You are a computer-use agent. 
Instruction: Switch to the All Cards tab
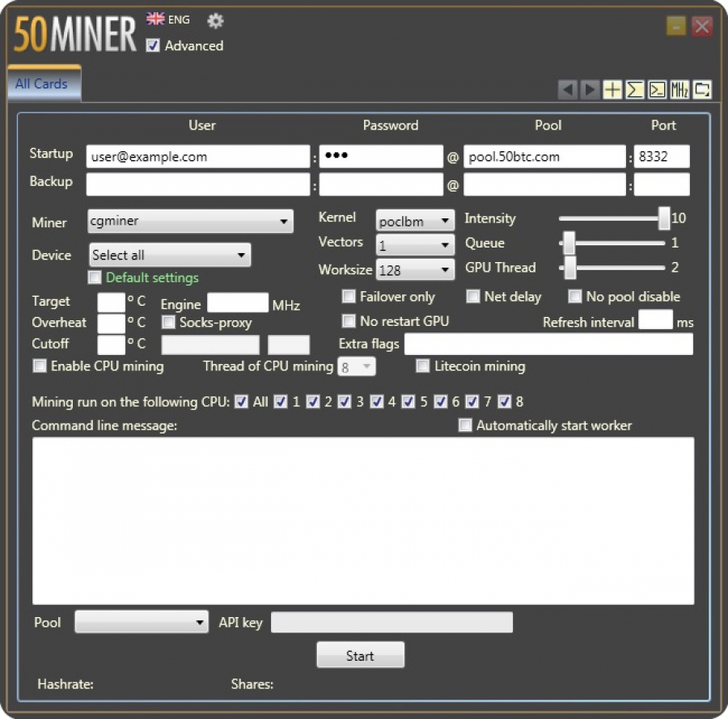[42, 84]
